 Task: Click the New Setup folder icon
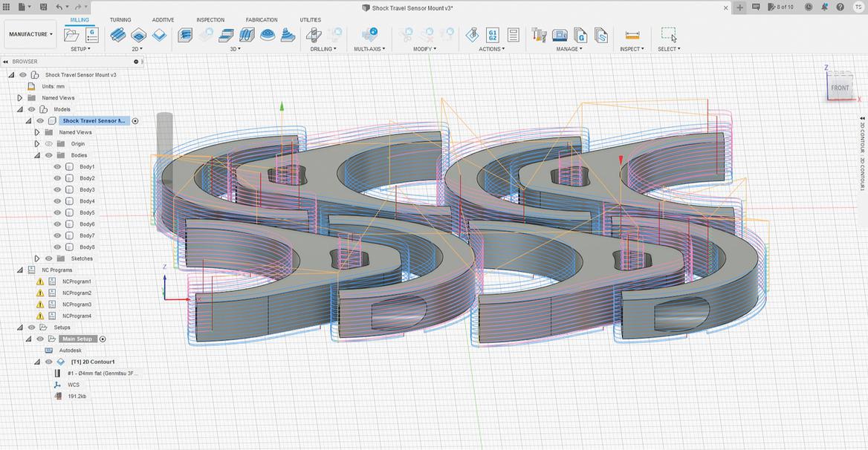point(71,35)
